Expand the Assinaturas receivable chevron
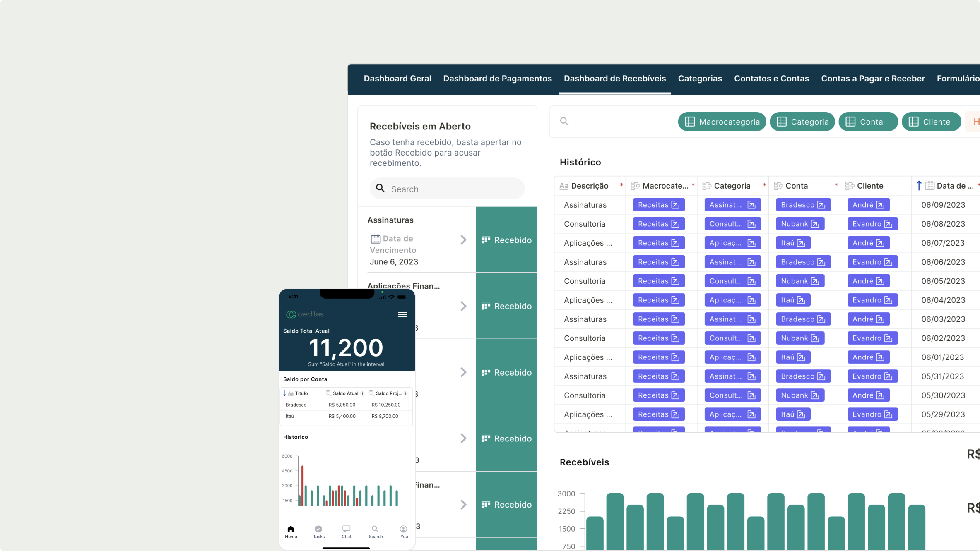The width and height of the screenshot is (980, 551). [x=463, y=240]
